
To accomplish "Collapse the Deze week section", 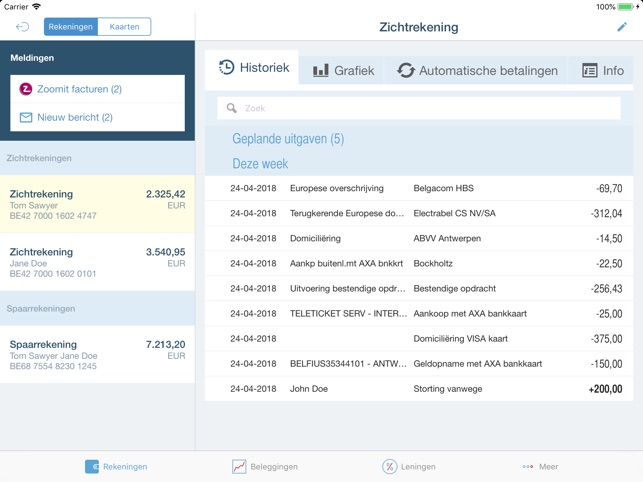I will tap(260, 163).
